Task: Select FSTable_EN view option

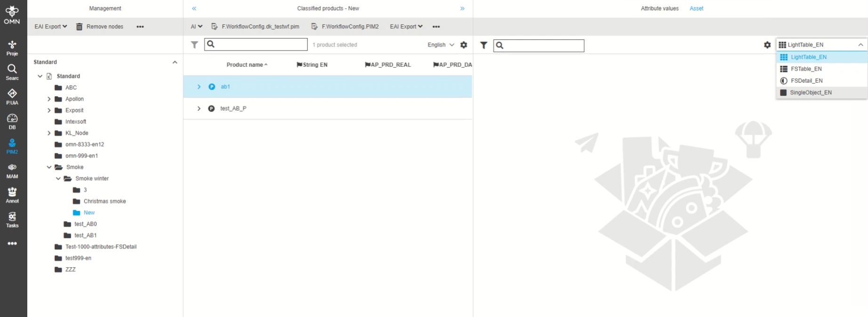Action: [x=821, y=69]
